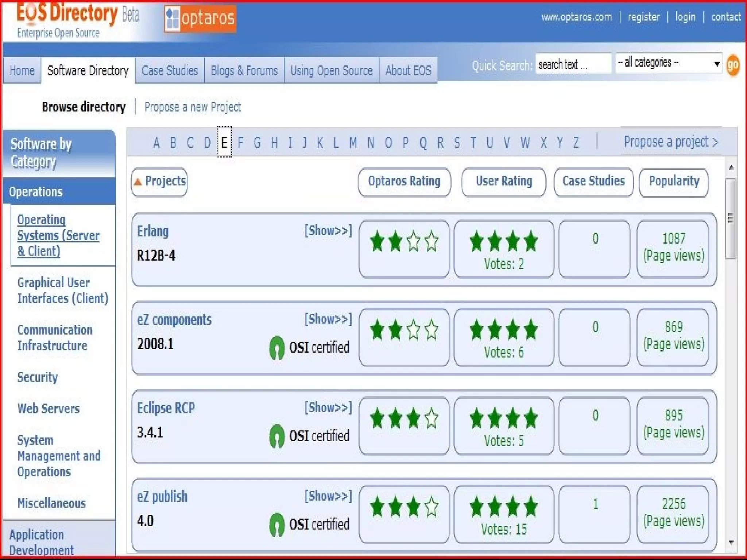Sort list by Popularity

(x=673, y=181)
